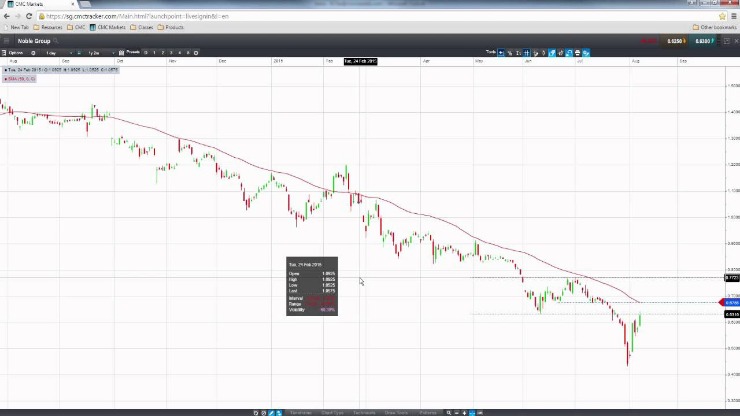Open the CMC Markets bookmark

(x=108, y=27)
